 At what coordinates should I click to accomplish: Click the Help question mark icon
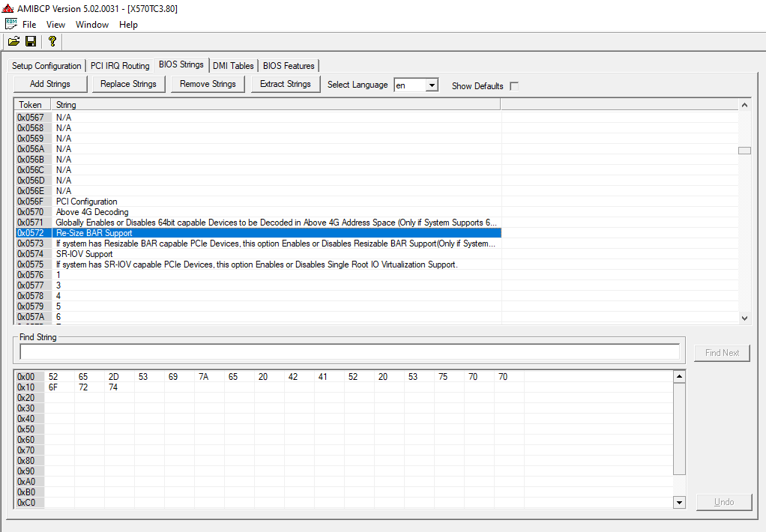click(52, 41)
